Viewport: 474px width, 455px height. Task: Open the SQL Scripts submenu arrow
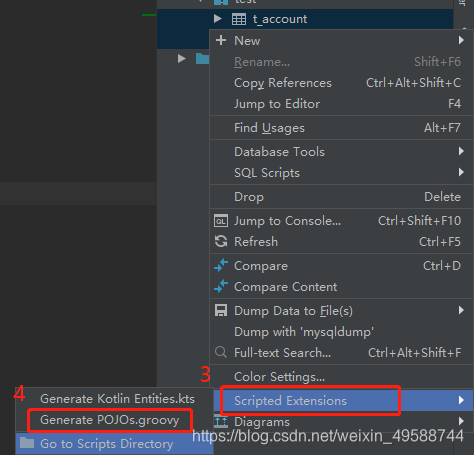461,172
